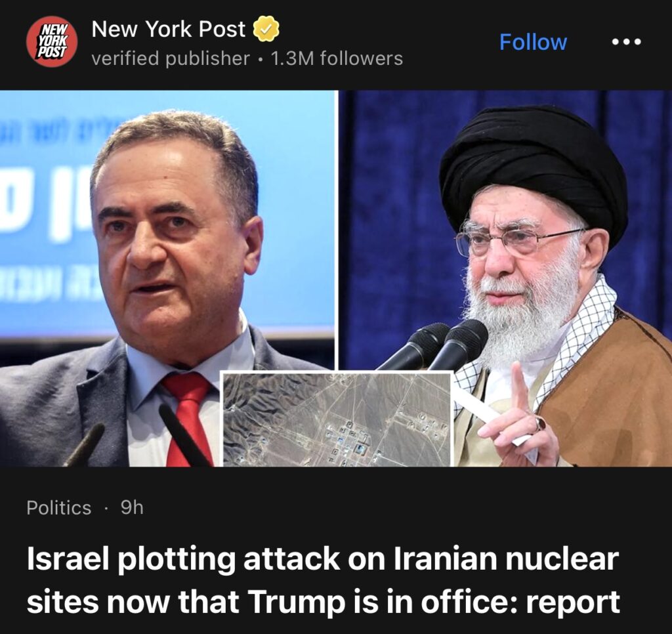Screen dimensions: 672x634
Task: Click the gold verified badge checkmark
Action: tap(266, 29)
